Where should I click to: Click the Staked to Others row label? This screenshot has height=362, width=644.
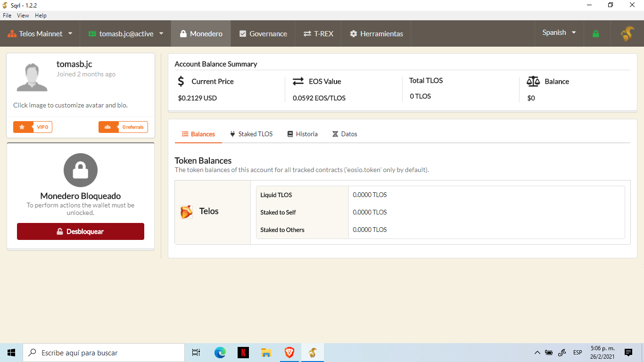click(x=282, y=230)
